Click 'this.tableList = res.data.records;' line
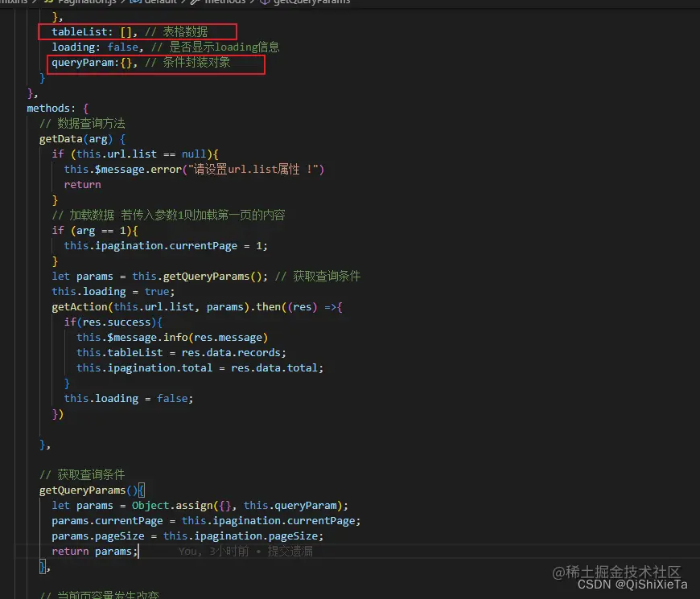Screen dimensions: 700x599 tap(181, 353)
